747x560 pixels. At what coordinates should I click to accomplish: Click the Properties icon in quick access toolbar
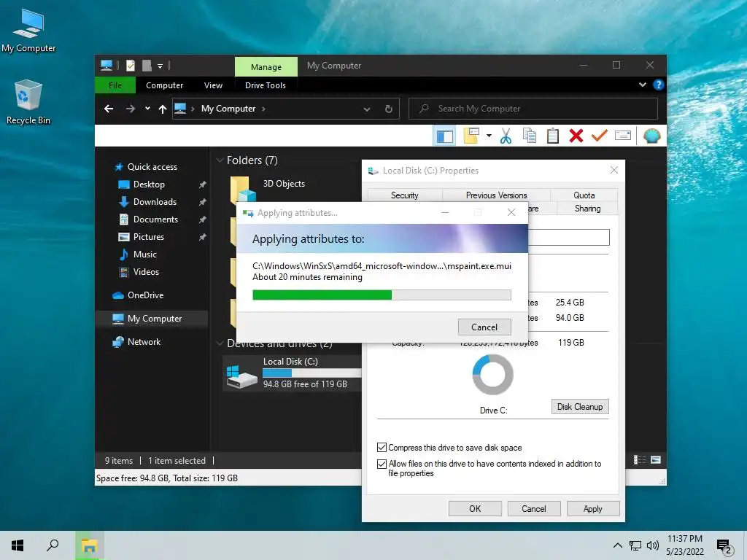[x=131, y=65]
